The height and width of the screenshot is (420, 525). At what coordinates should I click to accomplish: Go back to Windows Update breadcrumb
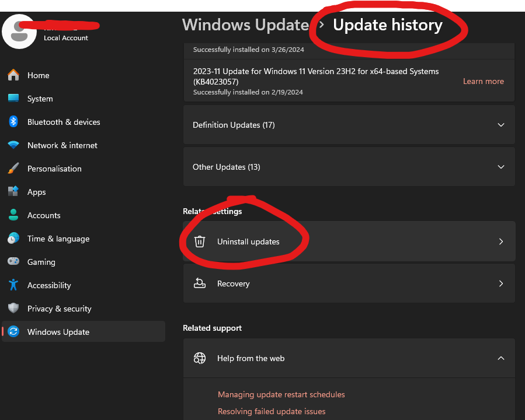coord(245,25)
